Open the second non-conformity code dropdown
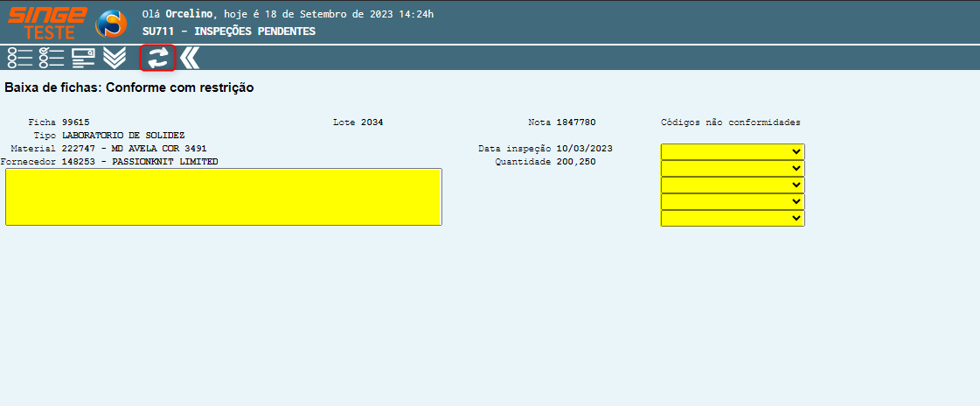Image resolution: width=980 pixels, height=406 pixels. 732,168
